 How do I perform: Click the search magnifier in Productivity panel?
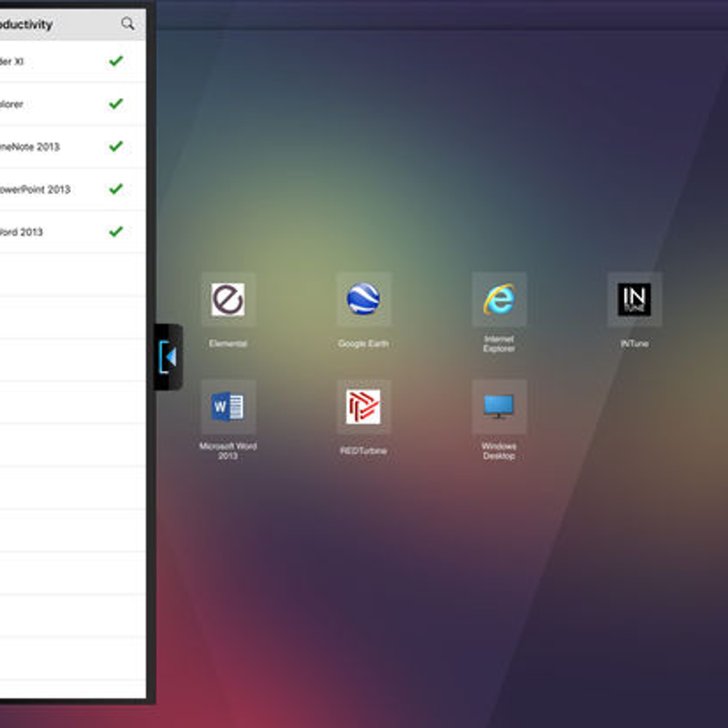coord(128,24)
